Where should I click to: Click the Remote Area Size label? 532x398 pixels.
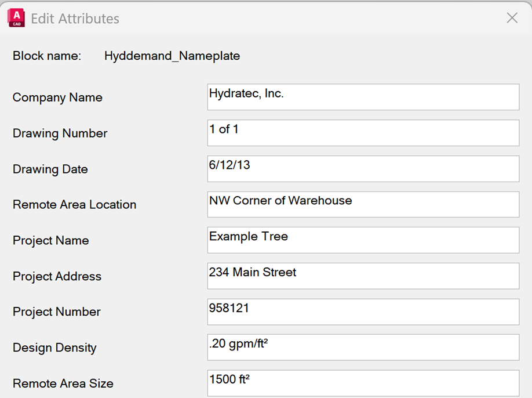(63, 383)
